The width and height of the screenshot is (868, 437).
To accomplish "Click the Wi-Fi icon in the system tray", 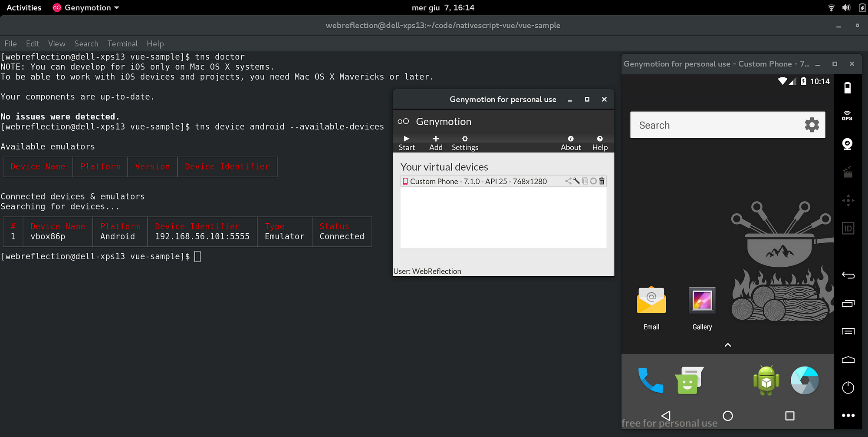I will coord(831,7).
